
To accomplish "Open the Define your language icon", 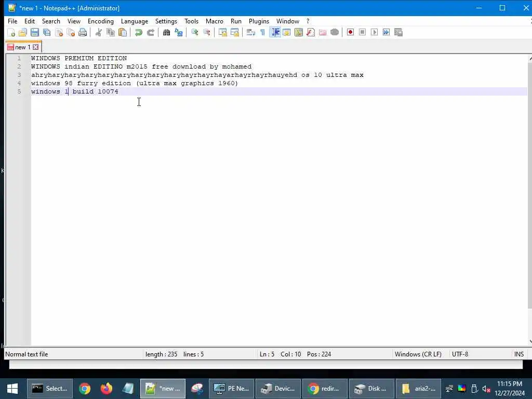I will tap(287, 32).
